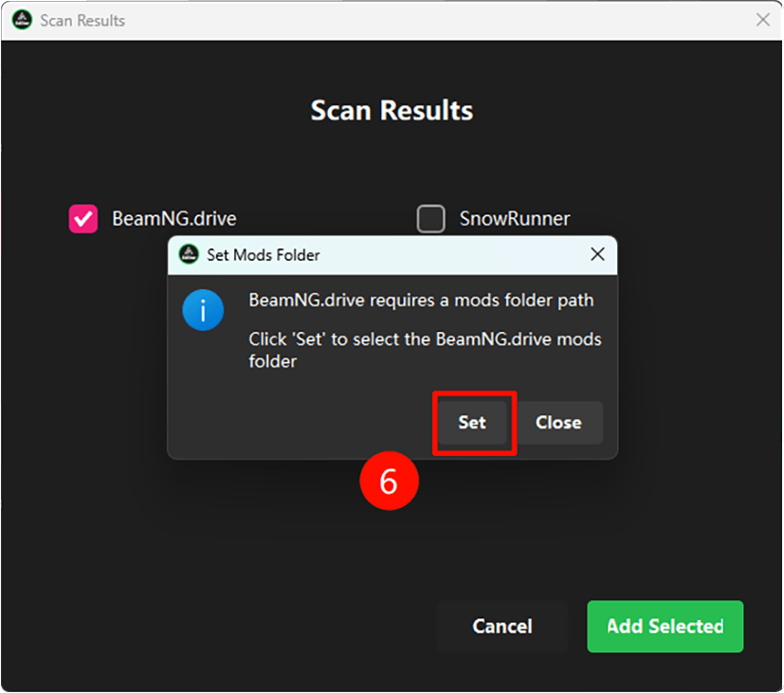
Task: Click the 'requires a mods folder path' message
Action: point(421,301)
